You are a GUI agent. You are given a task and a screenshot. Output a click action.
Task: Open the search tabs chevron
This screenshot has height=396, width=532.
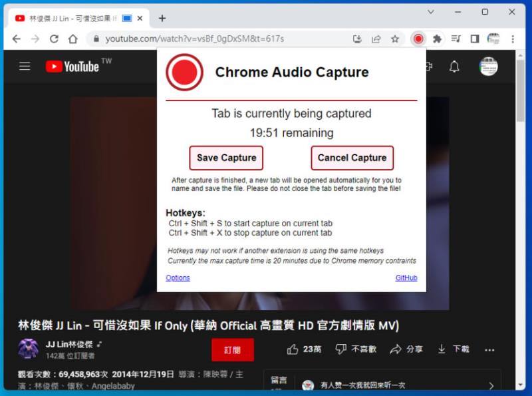pos(430,12)
